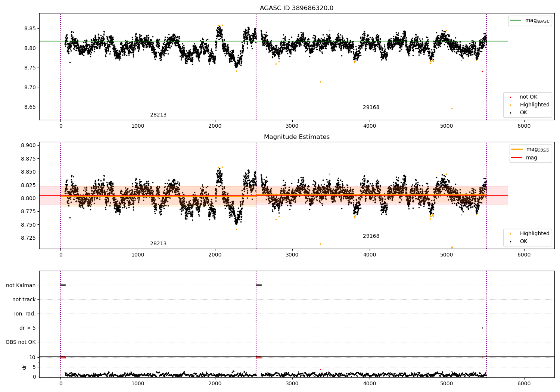The width and height of the screenshot is (560, 392).
Task: Click observation label 28213 in Magnitude Estimates plot
Action: pyautogui.click(x=158, y=243)
